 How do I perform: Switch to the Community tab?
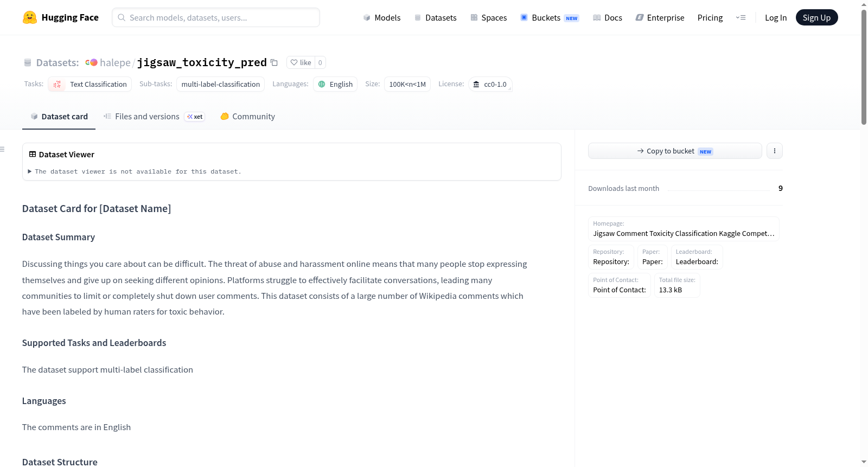coord(247,116)
